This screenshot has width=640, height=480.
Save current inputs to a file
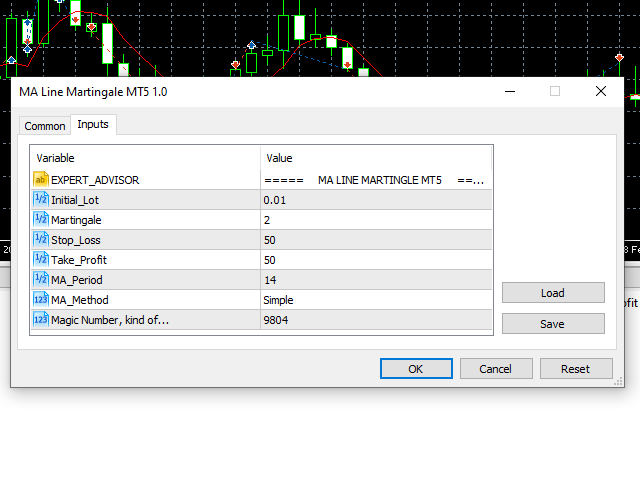[x=553, y=324]
